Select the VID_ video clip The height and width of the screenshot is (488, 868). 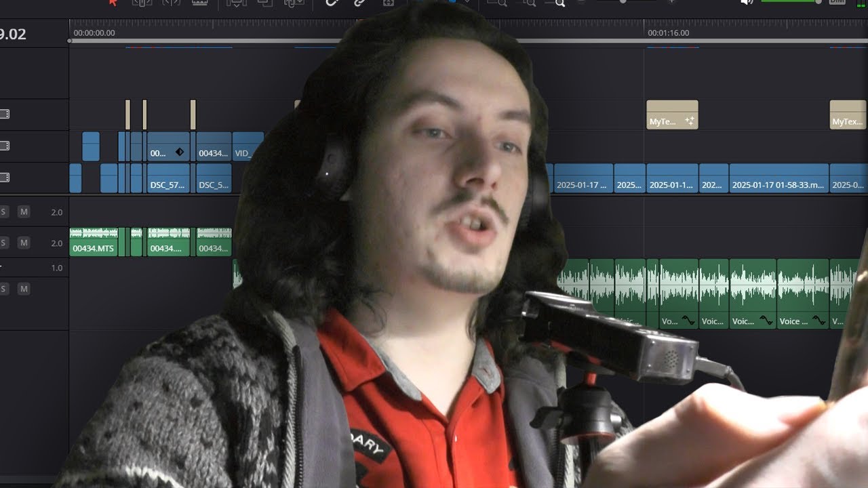click(248, 146)
